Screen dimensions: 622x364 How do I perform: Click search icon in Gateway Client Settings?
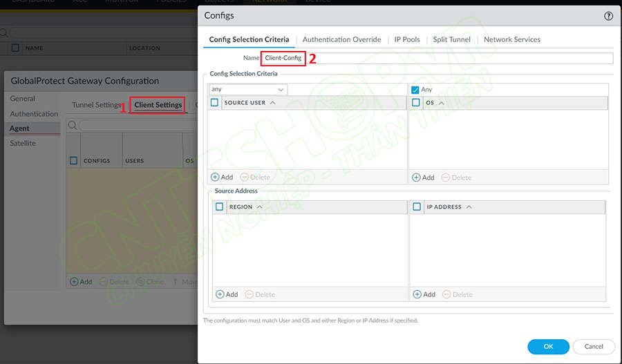coord(72,126)
